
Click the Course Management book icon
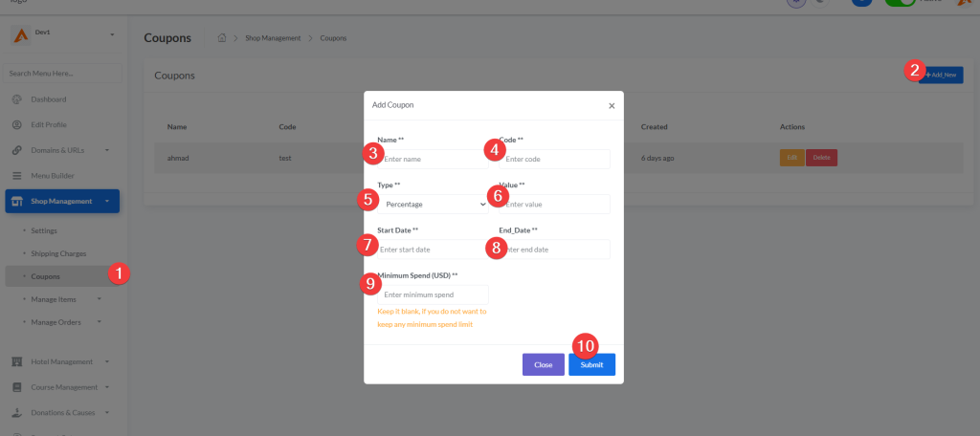(x=17, y=387)
